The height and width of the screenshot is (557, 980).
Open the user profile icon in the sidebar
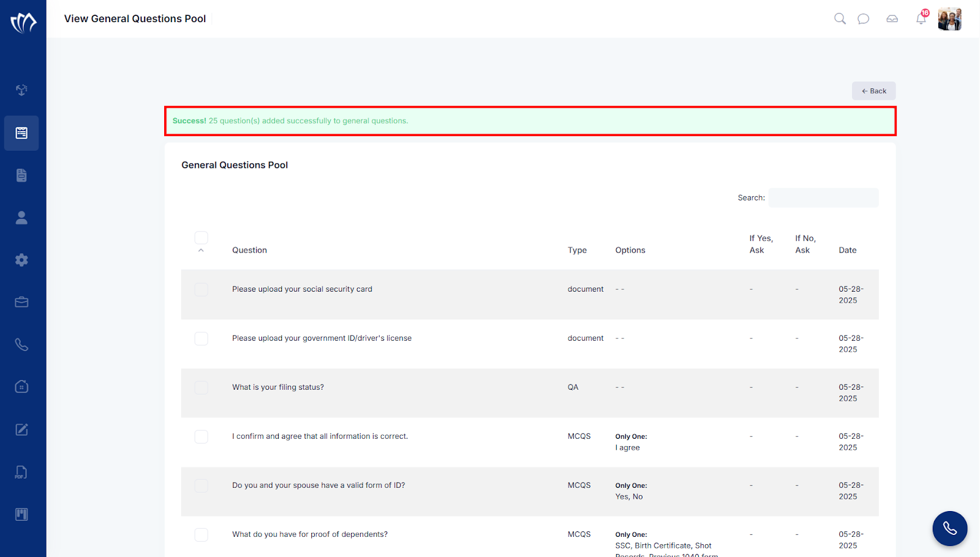click(21, 218)
